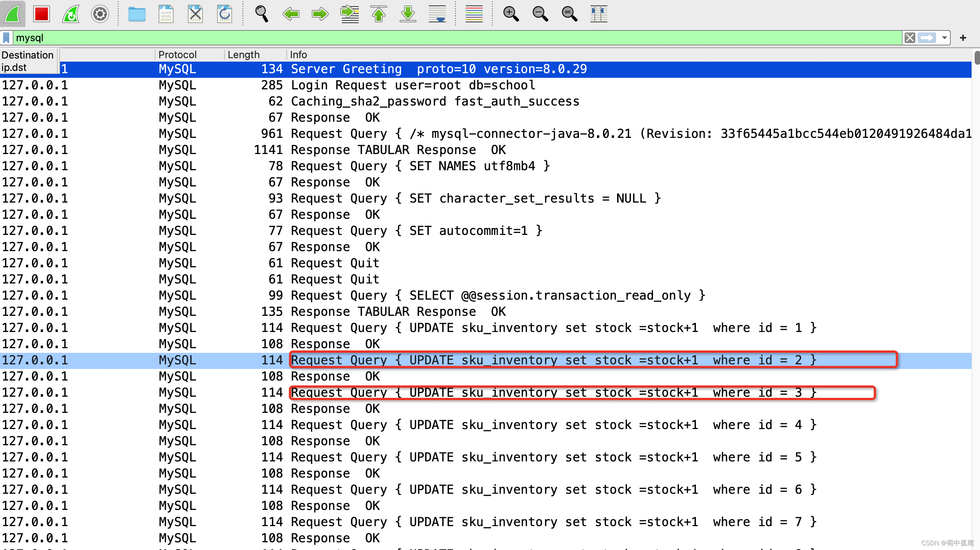Screen dimensions: 980x550
Task: Open display filter bookmark menu
Action: point(6,38)
